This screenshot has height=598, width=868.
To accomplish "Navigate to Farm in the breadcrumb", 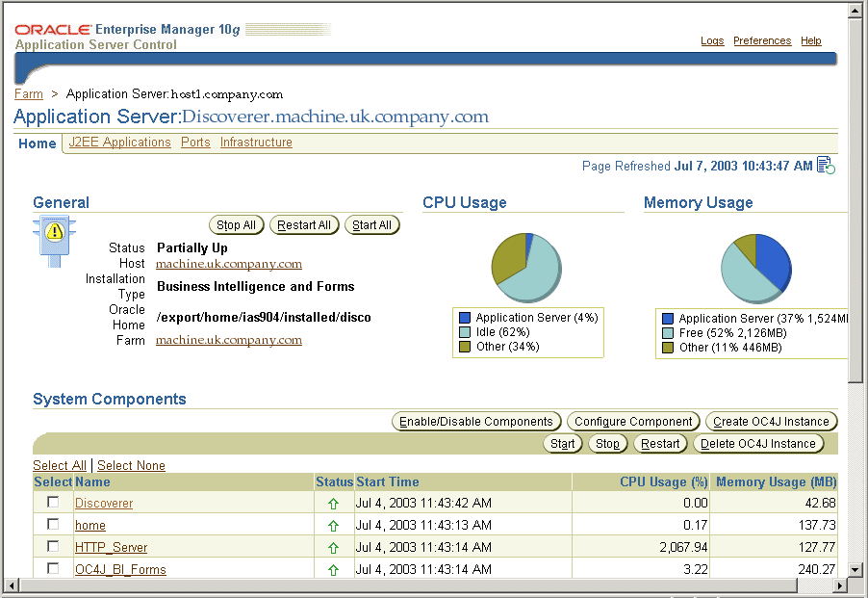I will coord(29,93).
